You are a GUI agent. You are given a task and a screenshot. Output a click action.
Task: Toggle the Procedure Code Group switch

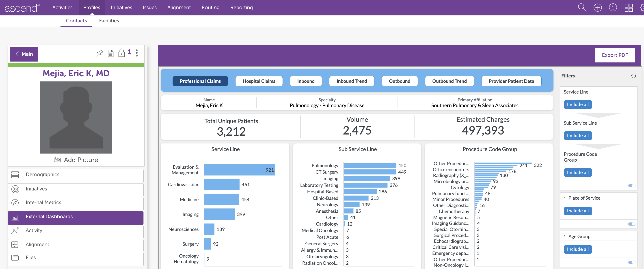[631, 186]
